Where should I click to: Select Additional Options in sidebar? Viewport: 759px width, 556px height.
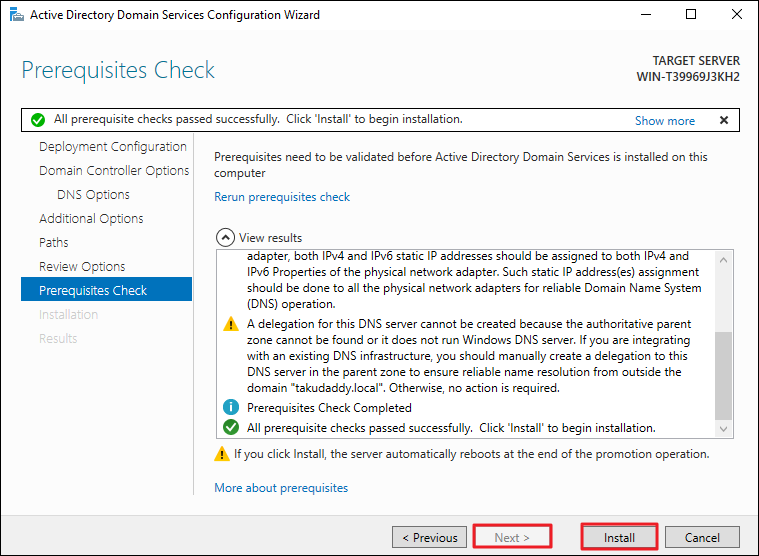click(91, 219)
